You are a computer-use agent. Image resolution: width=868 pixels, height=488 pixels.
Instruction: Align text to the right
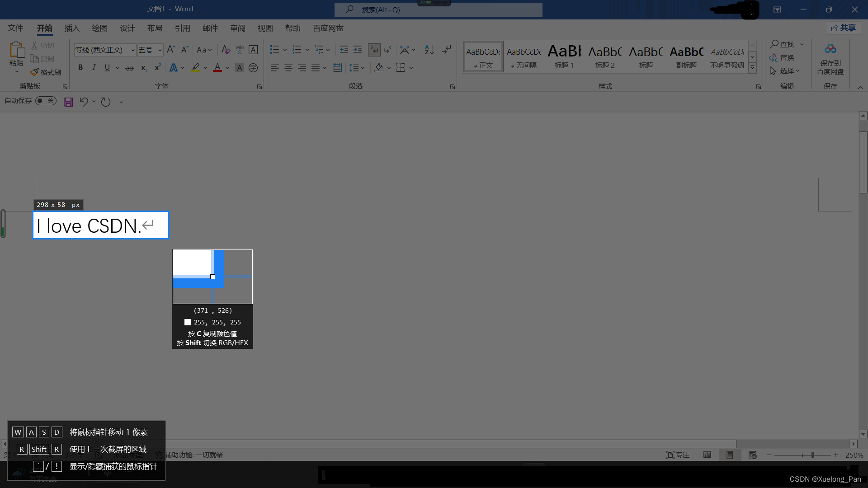click(x=302, y=68)
